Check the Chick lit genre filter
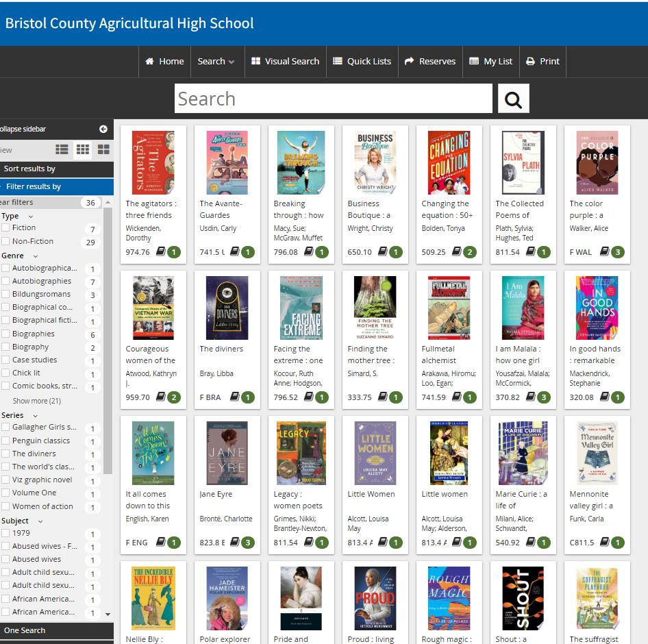648x644 pixels. pos(5,373)
